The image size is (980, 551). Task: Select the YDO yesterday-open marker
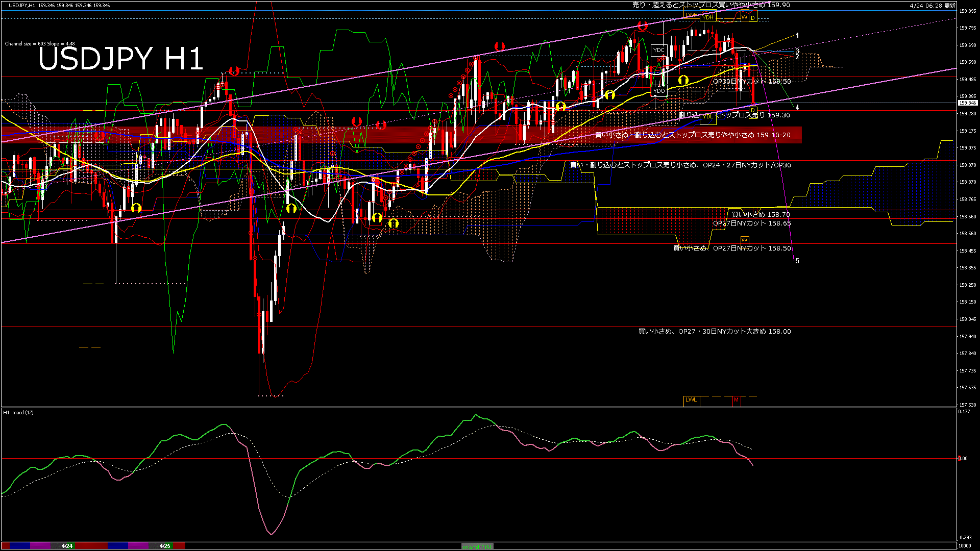pyautogui.click(x=658, y=91)
